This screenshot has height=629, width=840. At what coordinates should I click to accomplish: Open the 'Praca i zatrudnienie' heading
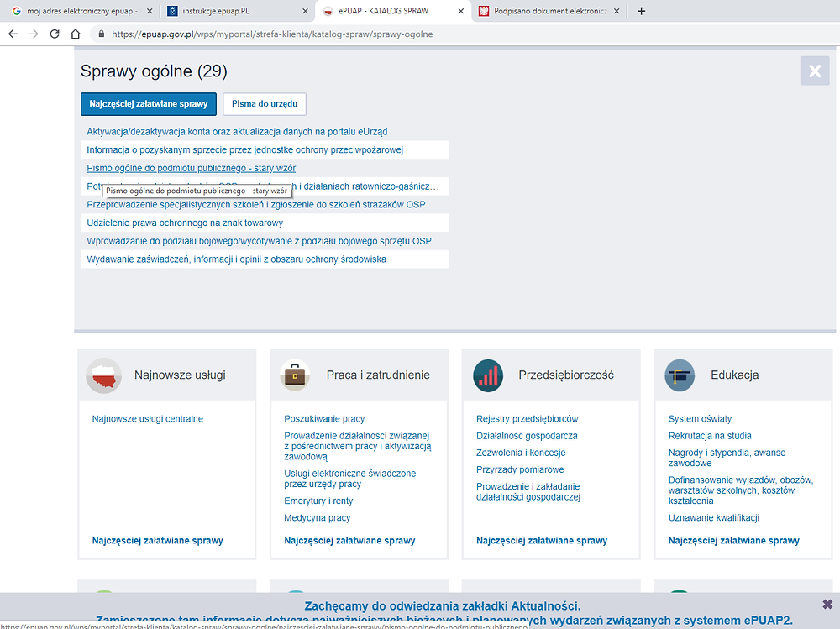click(x=378, y=375)
